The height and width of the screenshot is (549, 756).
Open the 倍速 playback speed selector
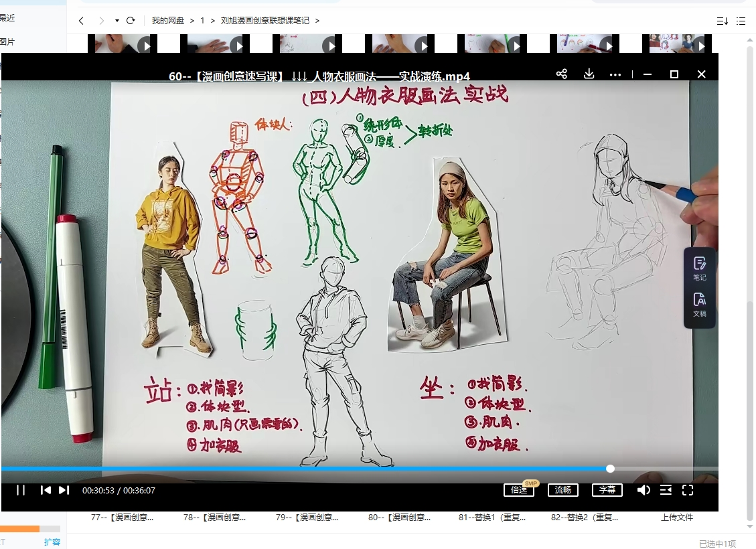point(519,489)
